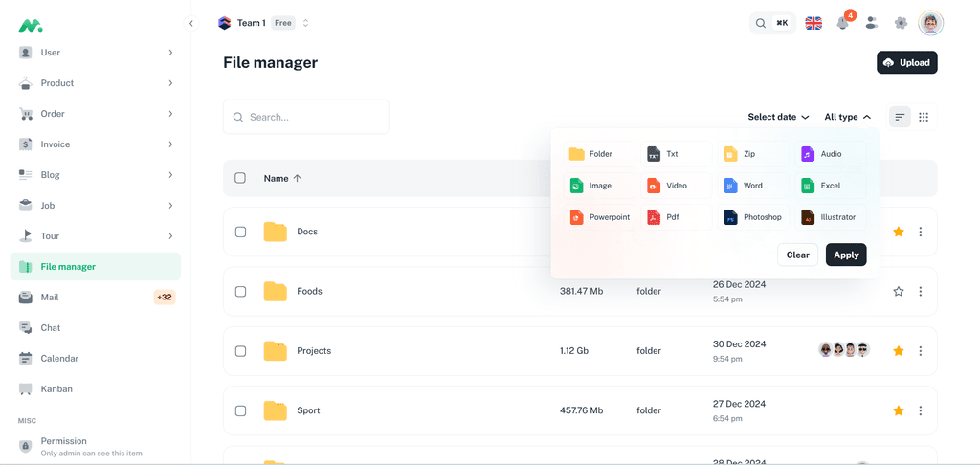Image resolution: width=980 pixels, height=465 pixels.
Task: Select the Photoshop type filter
Action: (753, 217)
